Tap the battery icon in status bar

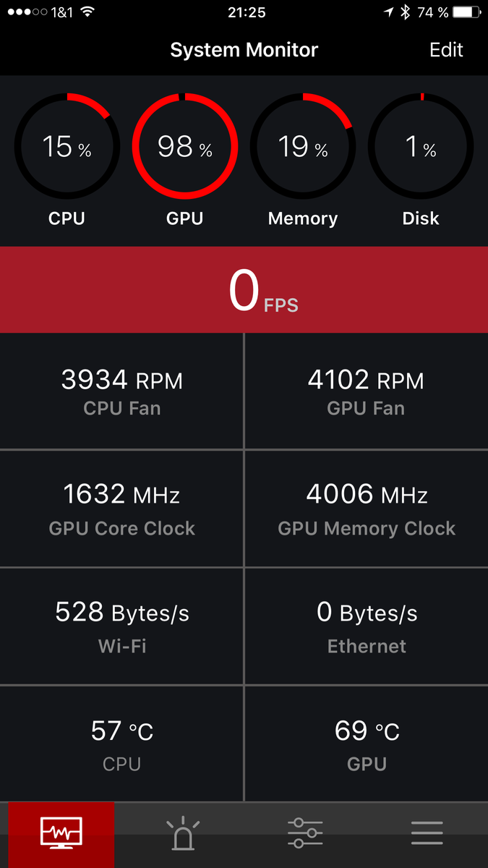click(466, 12)
